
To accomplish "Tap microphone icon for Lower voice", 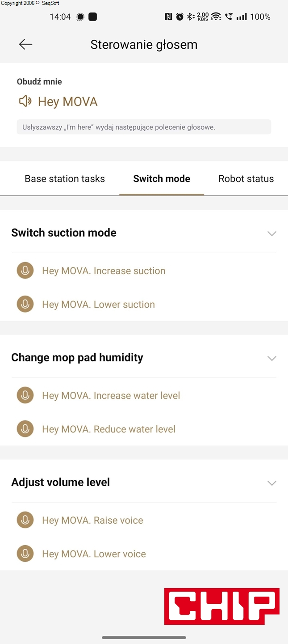I will 25,554.
